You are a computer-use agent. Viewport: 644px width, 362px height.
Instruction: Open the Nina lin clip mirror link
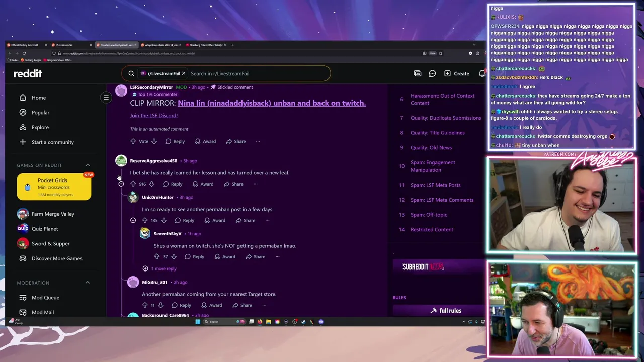tap(272, 103)
